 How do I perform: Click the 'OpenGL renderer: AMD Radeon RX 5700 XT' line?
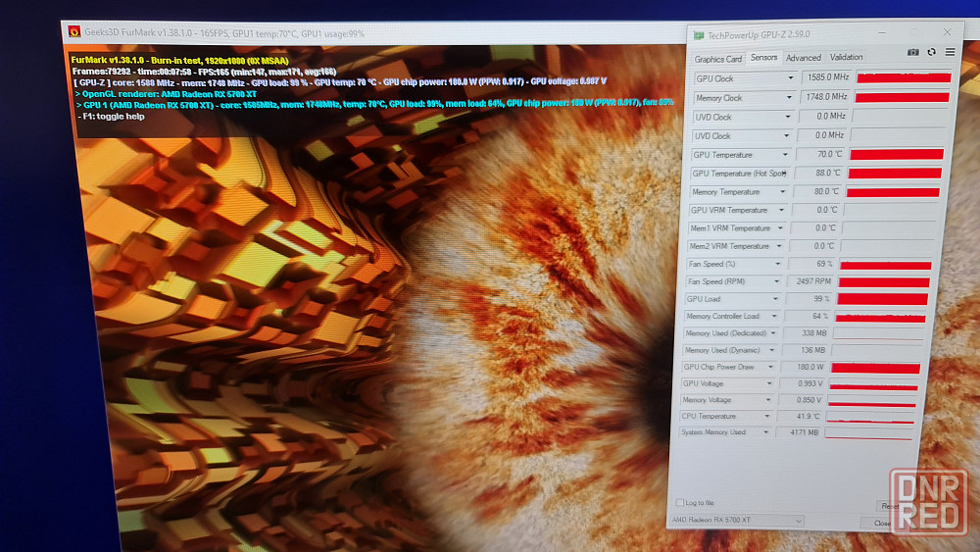click(167, 94)
